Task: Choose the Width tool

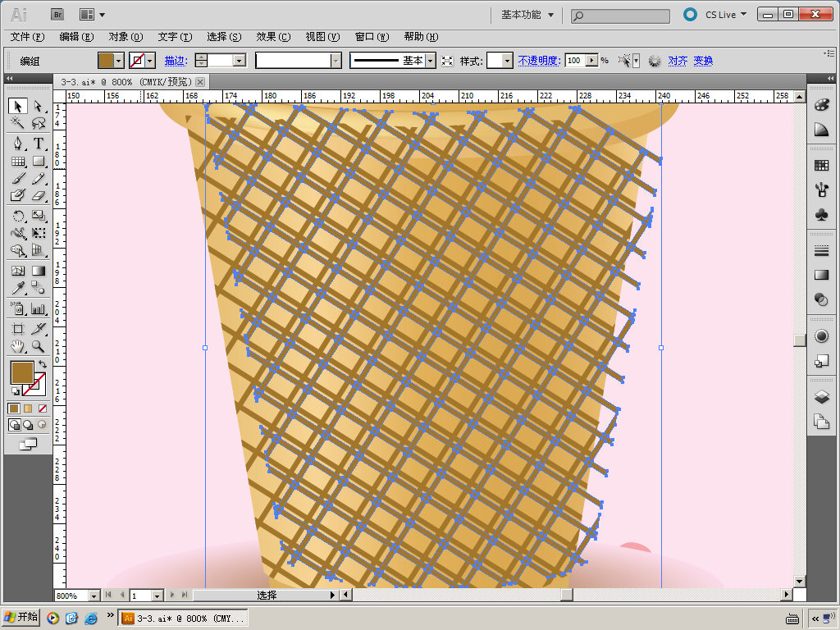Action: (18, 233)
